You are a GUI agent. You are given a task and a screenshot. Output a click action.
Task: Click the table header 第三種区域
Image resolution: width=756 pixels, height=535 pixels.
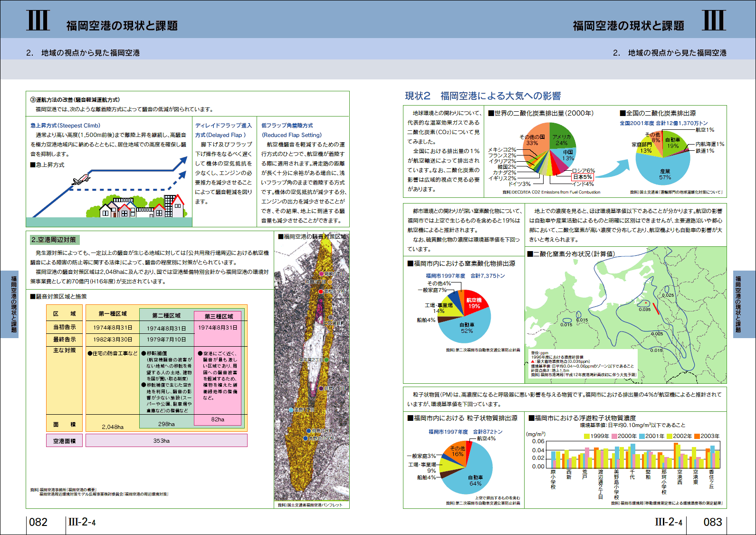click(x=219, y=316)
